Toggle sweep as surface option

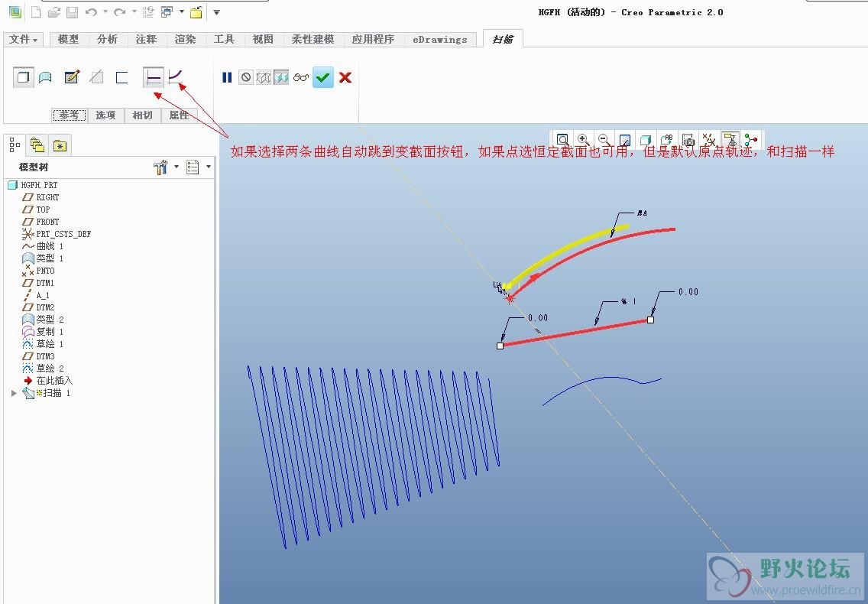click(45, 77)
